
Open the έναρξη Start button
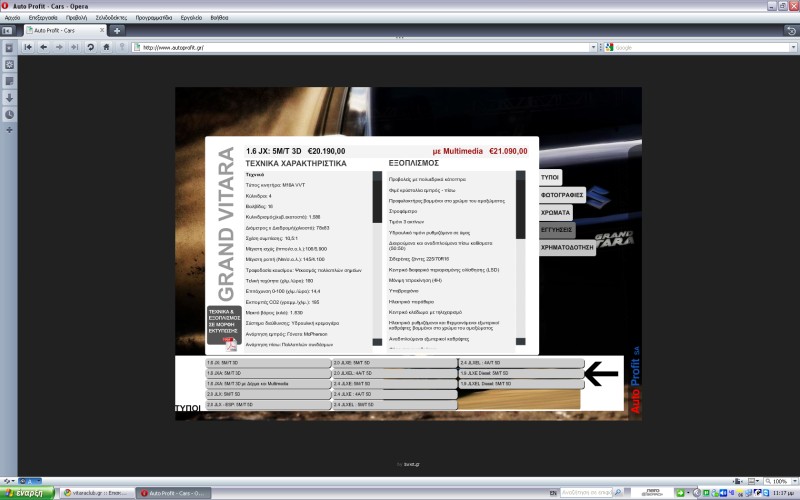[27, 493]
